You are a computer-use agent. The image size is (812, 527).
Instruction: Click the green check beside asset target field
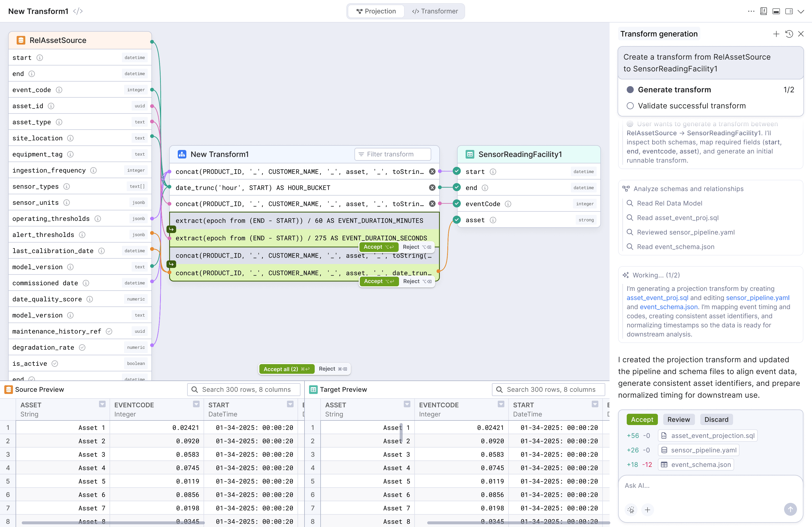[457, 219]
